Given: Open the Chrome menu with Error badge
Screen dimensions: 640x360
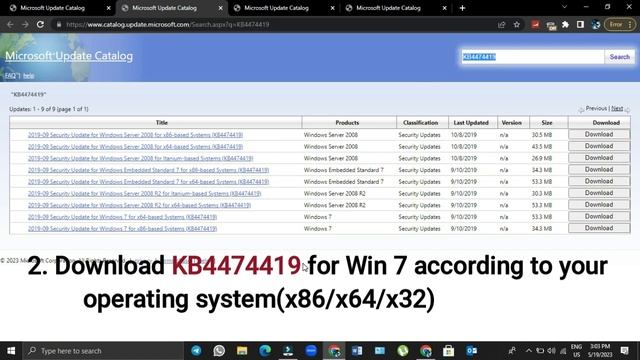Looking at the screenshot, I should [619, 24].
